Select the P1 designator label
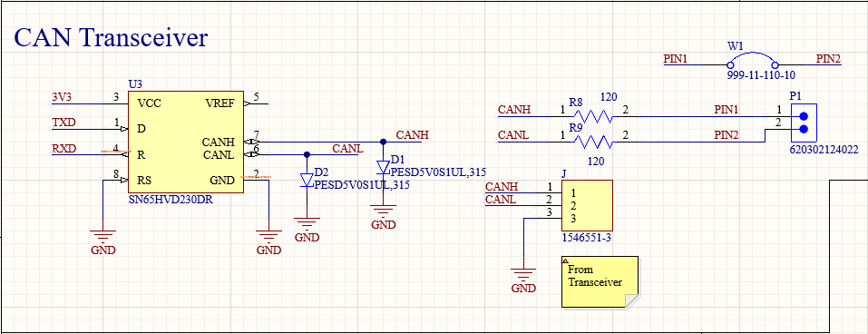Screen dimensions: 868x334 795,96
